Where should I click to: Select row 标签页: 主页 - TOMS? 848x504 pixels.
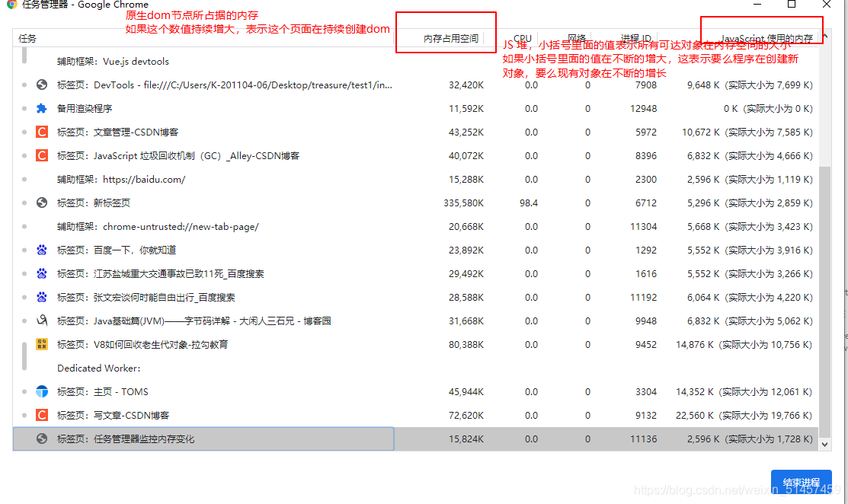[415, 391]
